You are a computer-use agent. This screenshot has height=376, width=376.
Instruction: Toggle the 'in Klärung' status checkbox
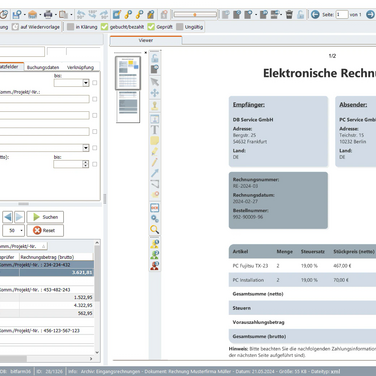[70, 27]
